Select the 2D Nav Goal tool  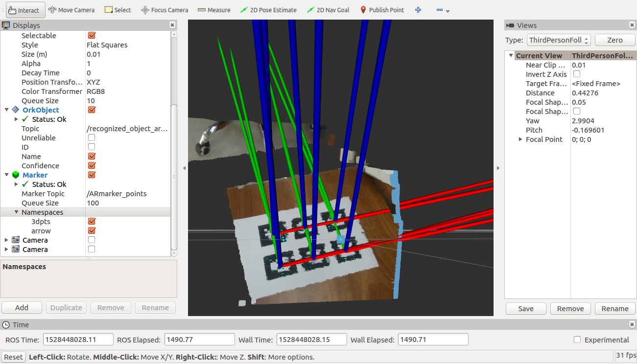click(328, 10)
